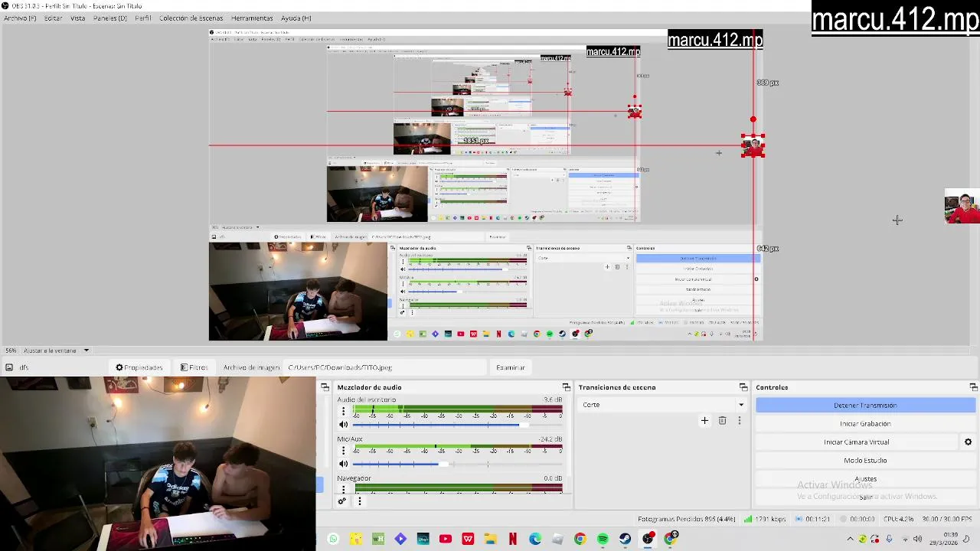Float the Controles dock

[973, 387]
